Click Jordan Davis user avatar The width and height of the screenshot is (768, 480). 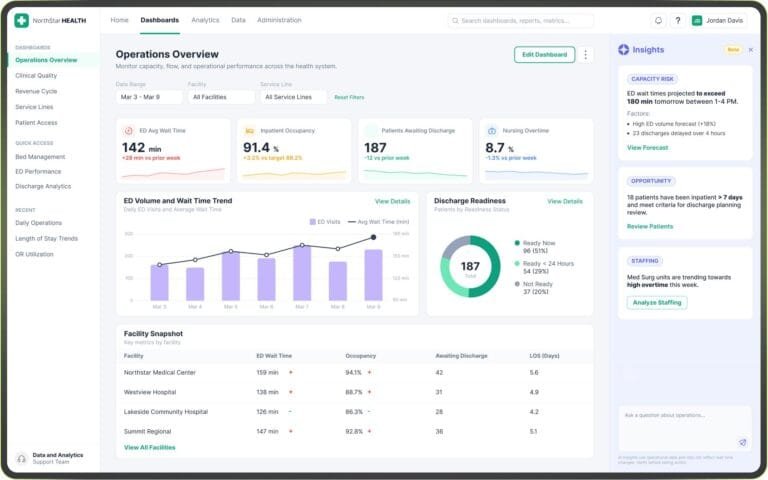click(x=696, y=21)
